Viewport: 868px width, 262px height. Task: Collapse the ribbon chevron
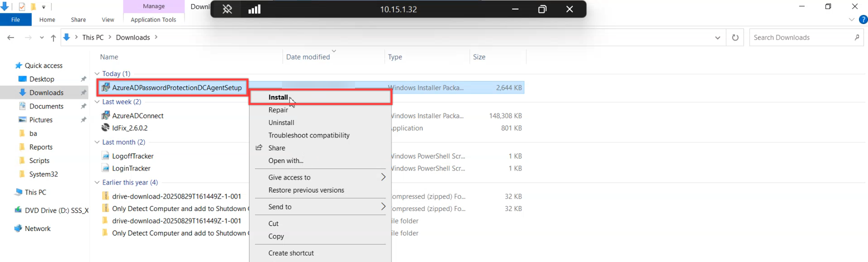[x=851, y=20]
